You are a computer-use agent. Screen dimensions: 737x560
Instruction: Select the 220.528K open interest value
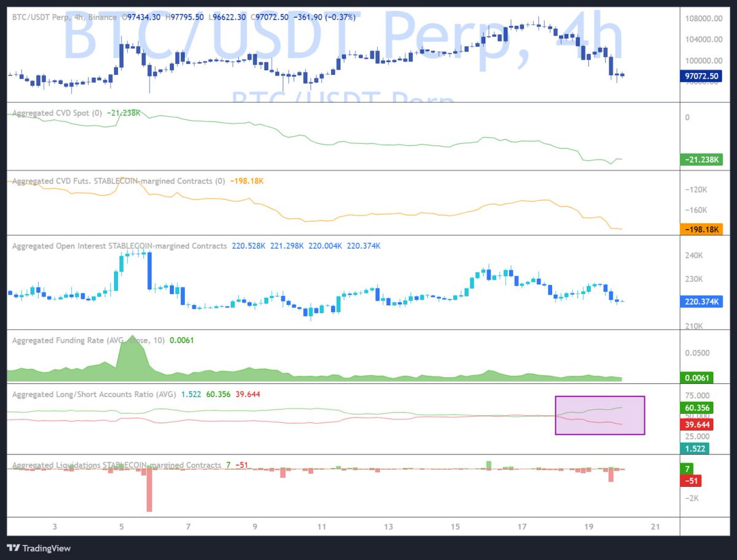click(x=249, y=246)
